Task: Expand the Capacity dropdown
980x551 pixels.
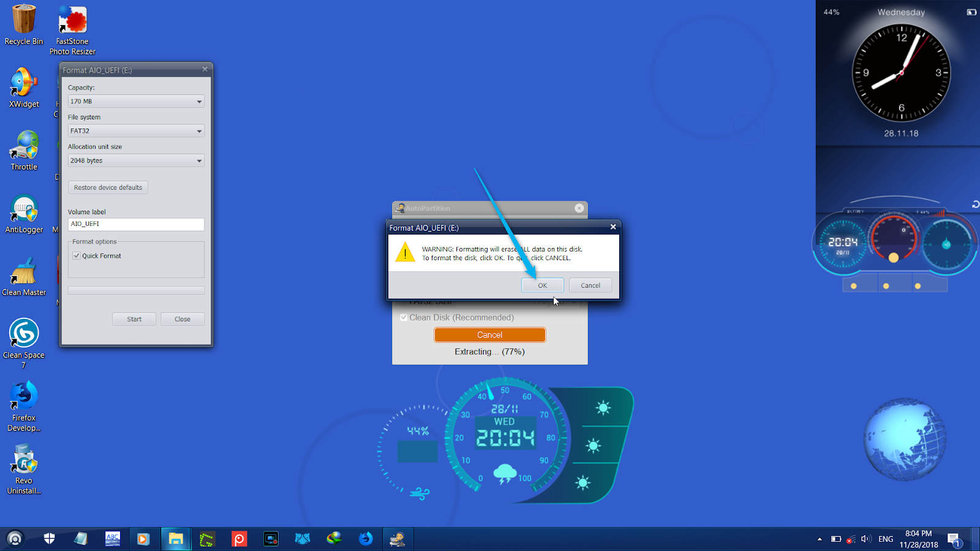Action: [199, 101]
